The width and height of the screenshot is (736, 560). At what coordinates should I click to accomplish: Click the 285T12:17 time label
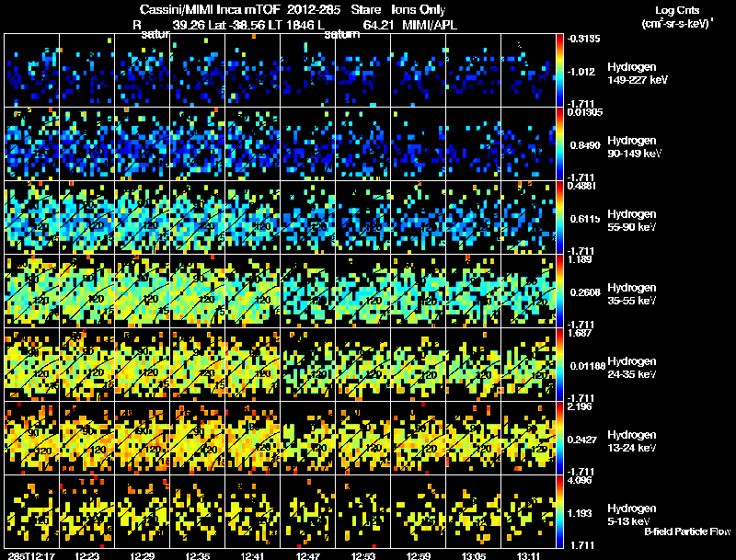(x=31, y=555)
